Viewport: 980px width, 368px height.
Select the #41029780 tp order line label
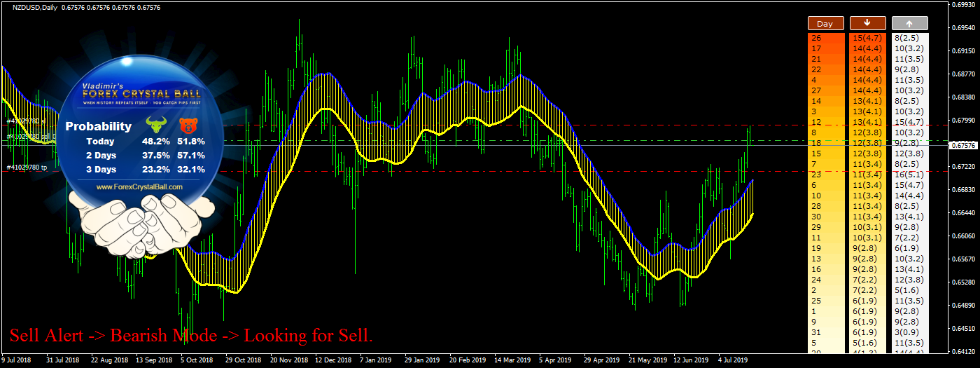point(27,168)
